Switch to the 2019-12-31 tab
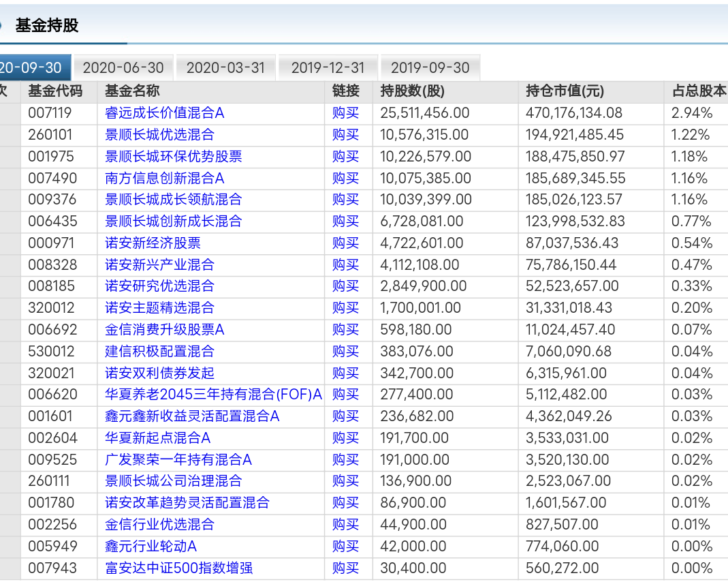Screen dimensions: 728x582 pos(328,68)
